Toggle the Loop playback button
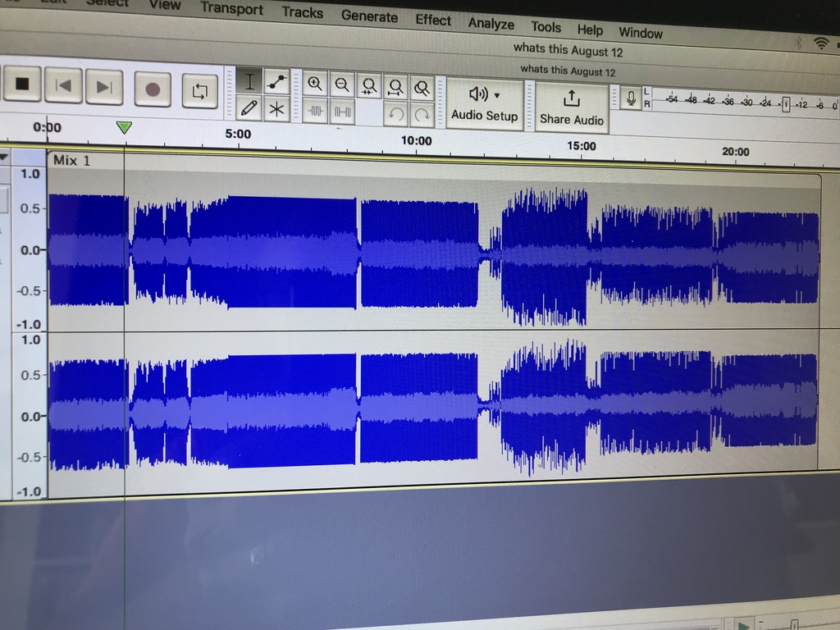840x630 pixels. coord(199,91)
